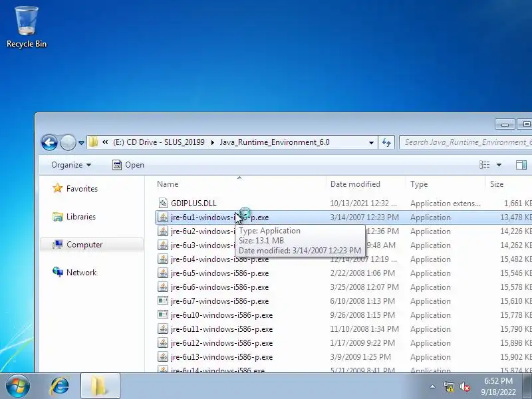This screenshot has width=532, height=399.
Task: Open the address bar history dropdown
Action: pyautogui.click(x=371, y=142)
